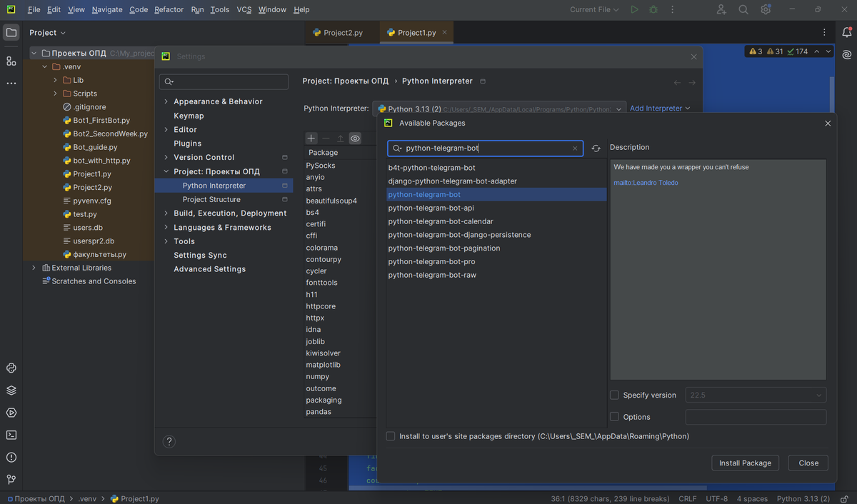Screen dimensions: 857x504
Task: Click the Run green play icon
Action: (634, 9)
